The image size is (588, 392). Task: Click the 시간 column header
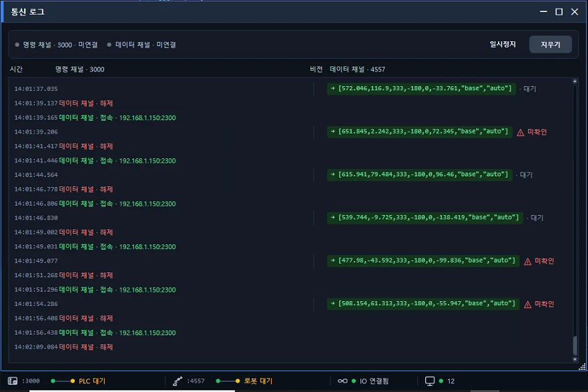tap(16, 69)
